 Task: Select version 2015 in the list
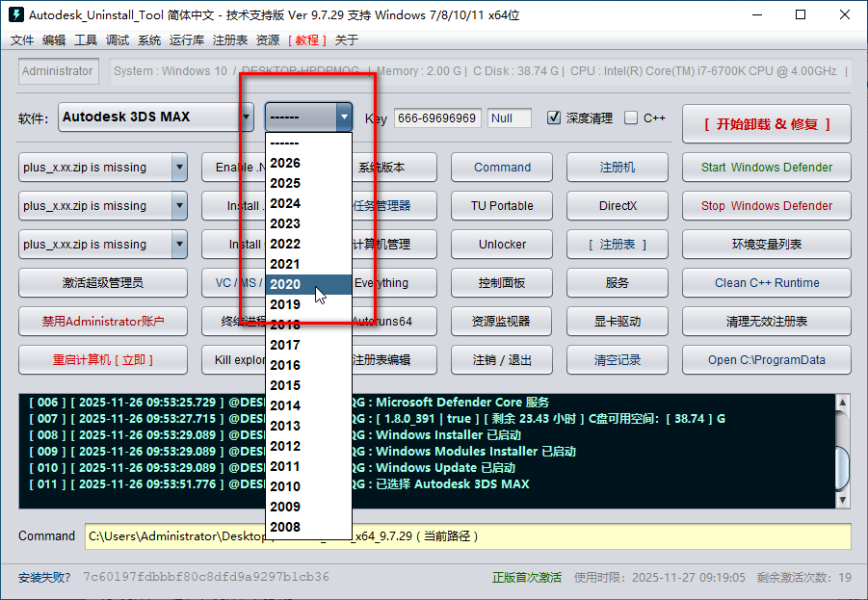pyautogui.click(x=308, y=385)
